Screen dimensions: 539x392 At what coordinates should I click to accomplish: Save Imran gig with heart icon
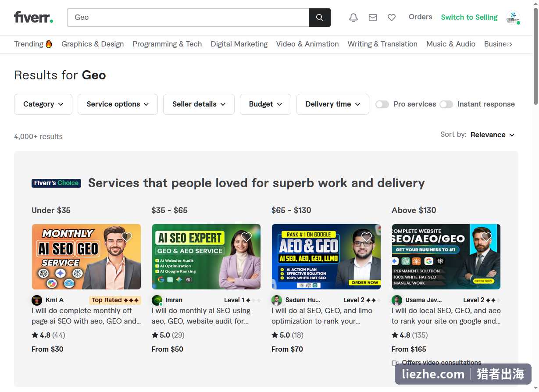click(246, 237)
